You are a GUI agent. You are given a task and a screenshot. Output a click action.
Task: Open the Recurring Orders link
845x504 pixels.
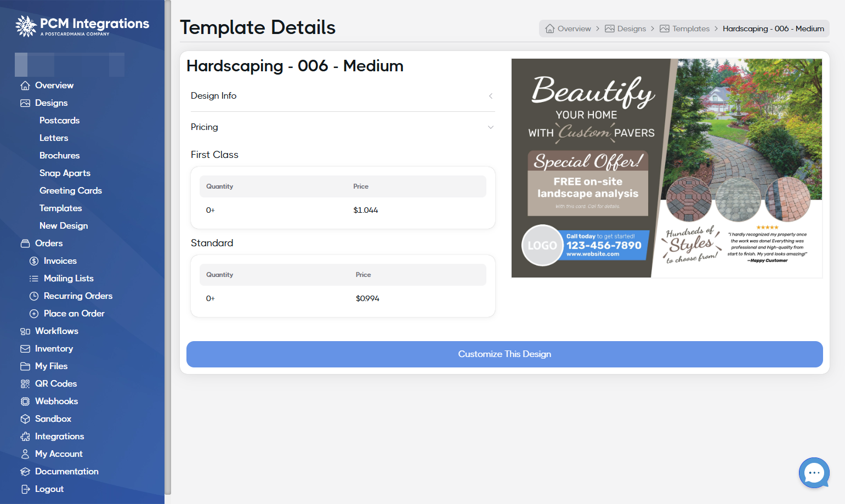78,296
